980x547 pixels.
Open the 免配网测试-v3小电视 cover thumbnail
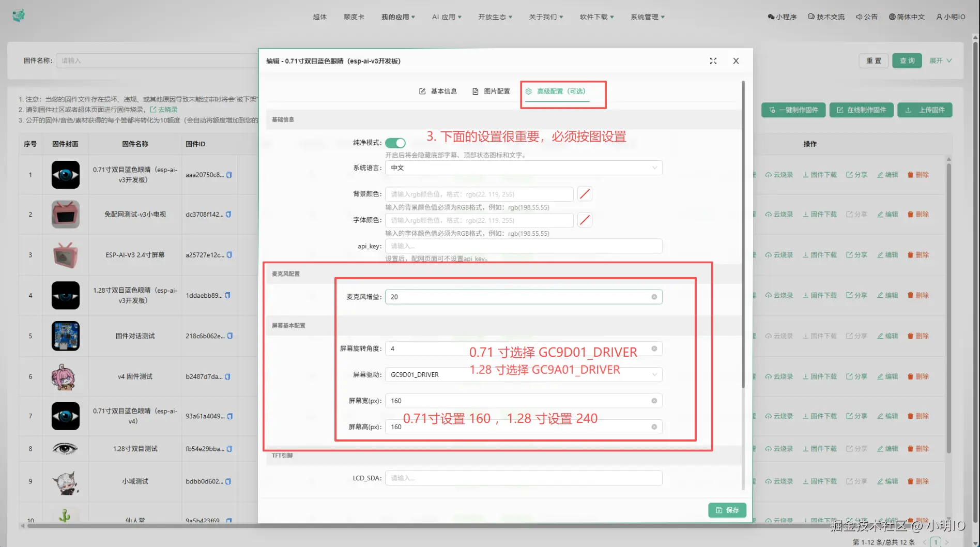(x=66, y=214)
